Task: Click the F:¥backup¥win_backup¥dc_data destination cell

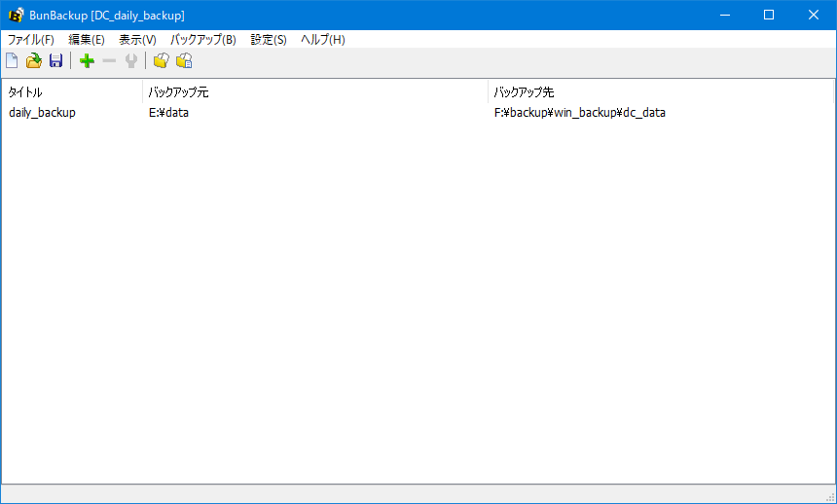Action: click(x=580, y=113)
